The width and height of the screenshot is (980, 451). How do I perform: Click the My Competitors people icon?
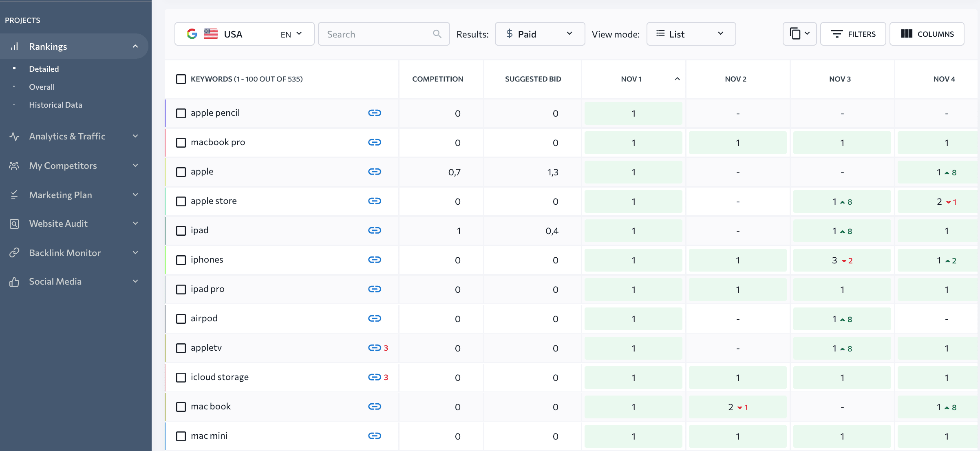tap(14, 166)
